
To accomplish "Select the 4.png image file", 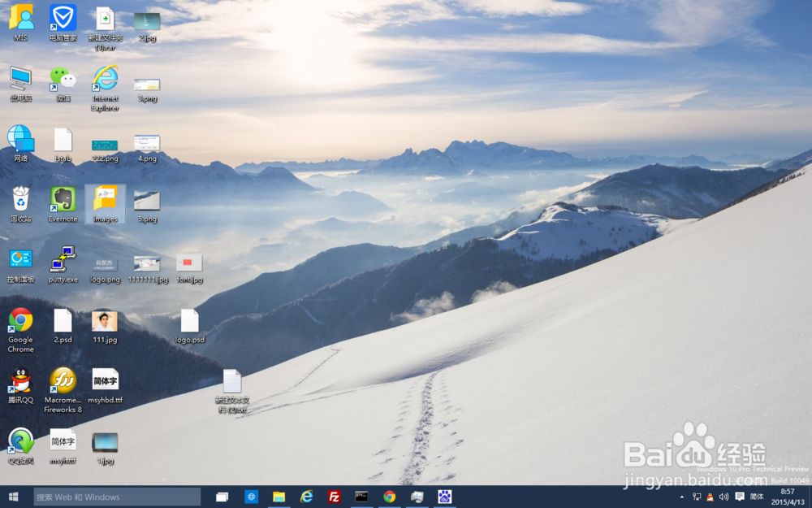I will tap(147, 148).
